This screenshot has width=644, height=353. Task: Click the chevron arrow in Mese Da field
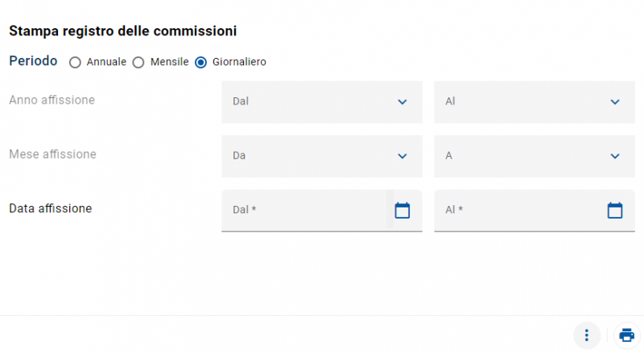(x=402, y=156)
